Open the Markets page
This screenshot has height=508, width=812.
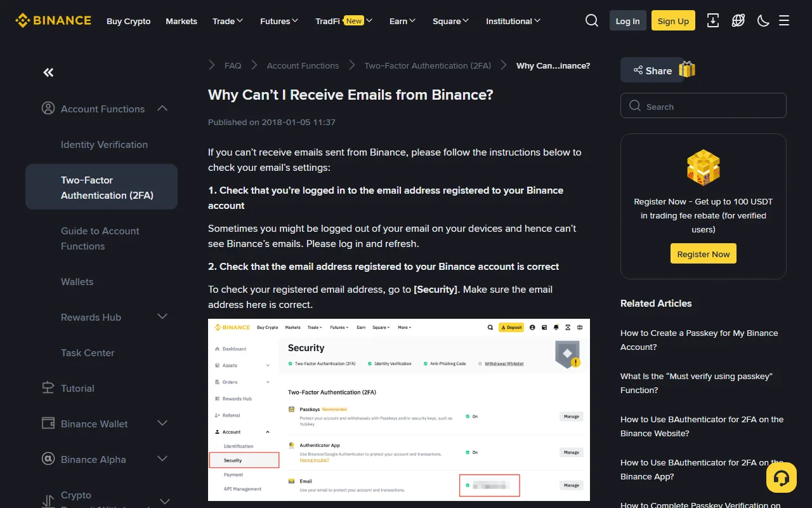[x=181, y=21]
